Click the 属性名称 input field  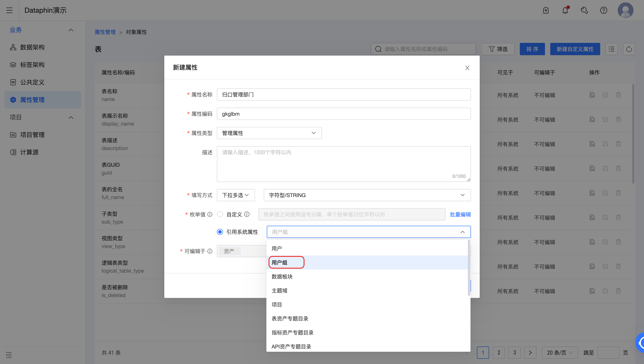click(x=343, y=94)
